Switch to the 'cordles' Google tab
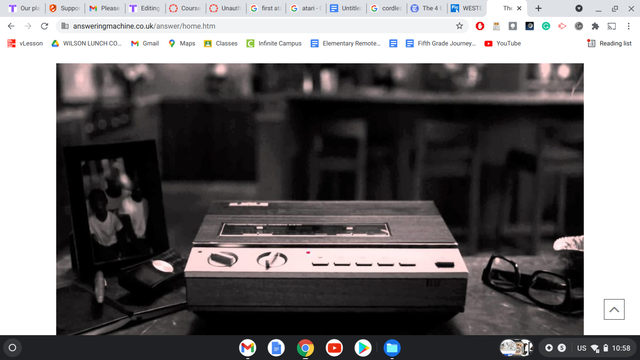640x360 pixels. coord(386,8)
